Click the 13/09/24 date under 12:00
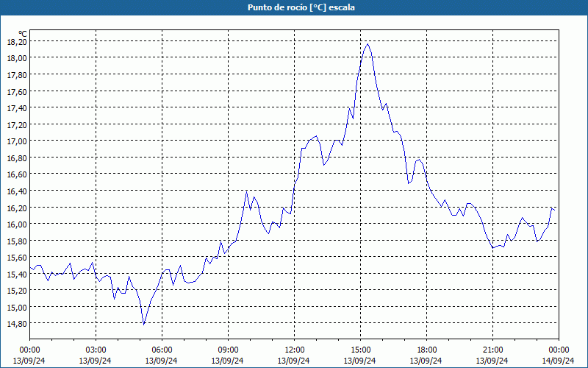Image resolution: width=588 pixels, height=368 pixels. tap(293, 361)
